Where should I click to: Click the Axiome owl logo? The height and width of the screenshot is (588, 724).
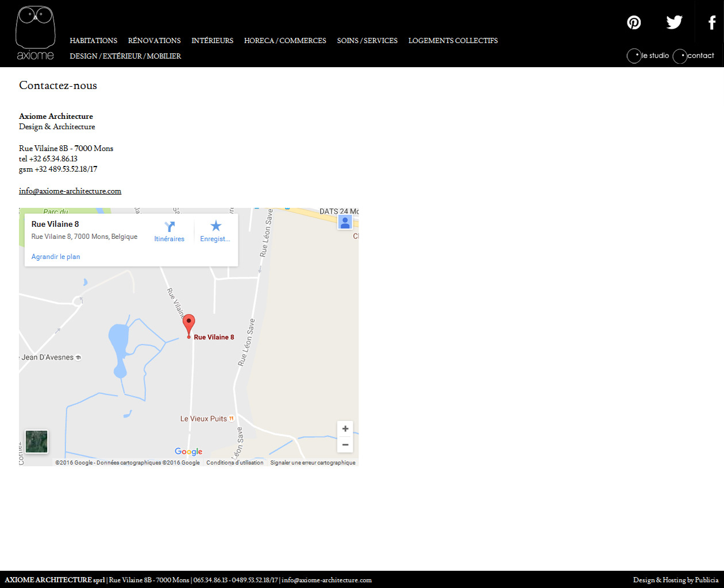click(x=35, y=33)
